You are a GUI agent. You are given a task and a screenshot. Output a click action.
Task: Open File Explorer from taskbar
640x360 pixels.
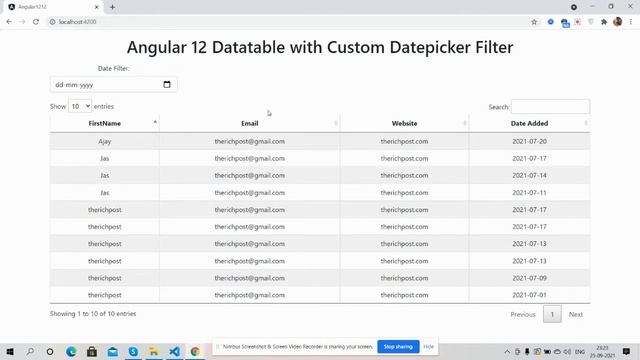point(153,351)
